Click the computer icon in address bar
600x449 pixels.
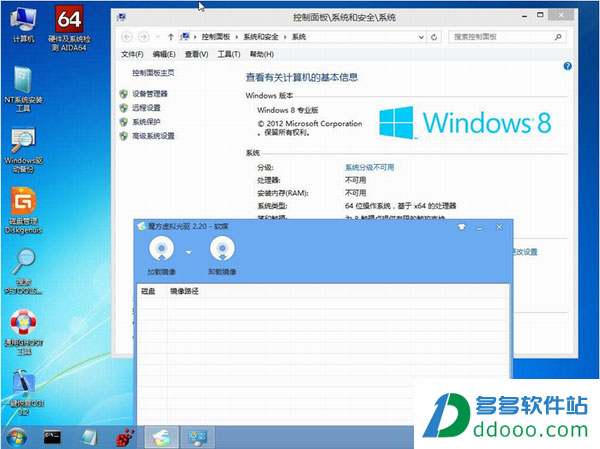point(185,37)
